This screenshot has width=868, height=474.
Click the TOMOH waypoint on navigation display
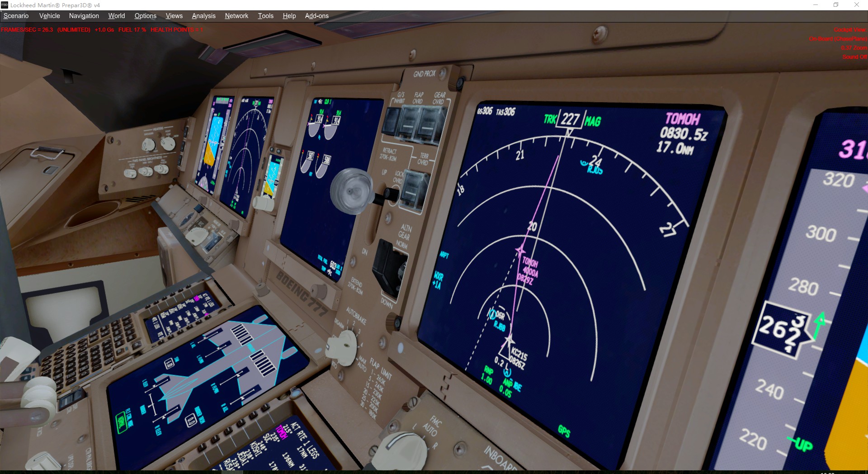(x=520, y=250)
